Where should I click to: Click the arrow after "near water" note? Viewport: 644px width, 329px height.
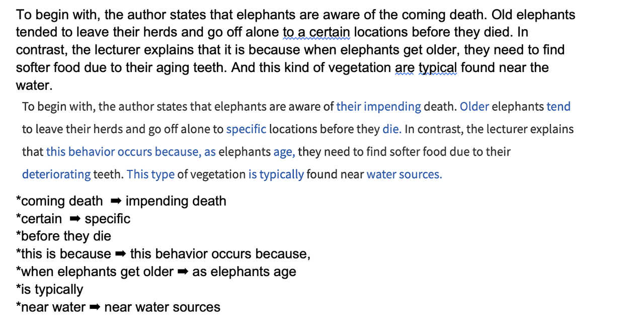(95, 307)
